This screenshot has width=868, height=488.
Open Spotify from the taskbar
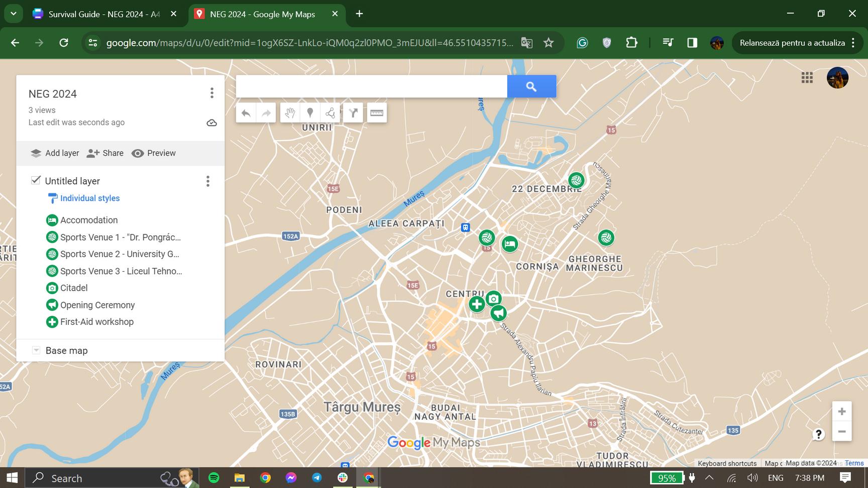(213, 477)
